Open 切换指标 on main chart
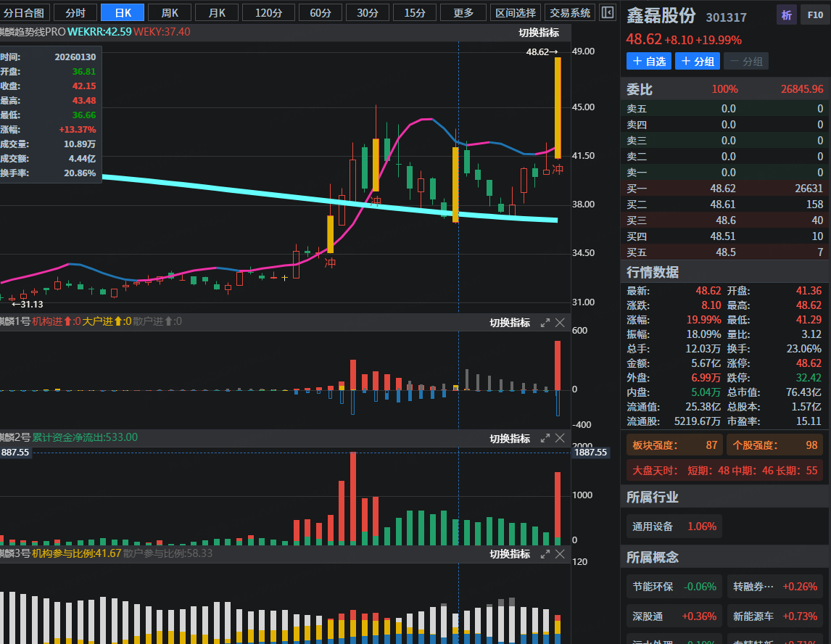Viewport: 831px width, 644px height. (x=538, y=32)
